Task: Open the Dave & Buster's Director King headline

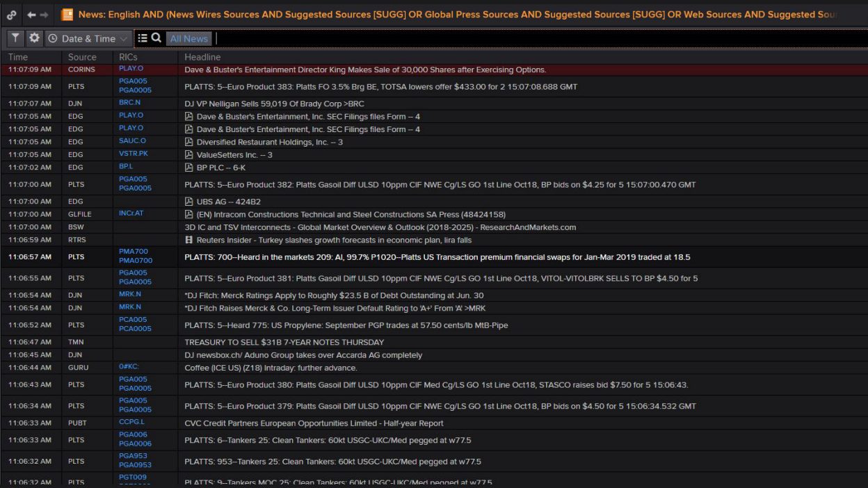Action: pos(365,70)
